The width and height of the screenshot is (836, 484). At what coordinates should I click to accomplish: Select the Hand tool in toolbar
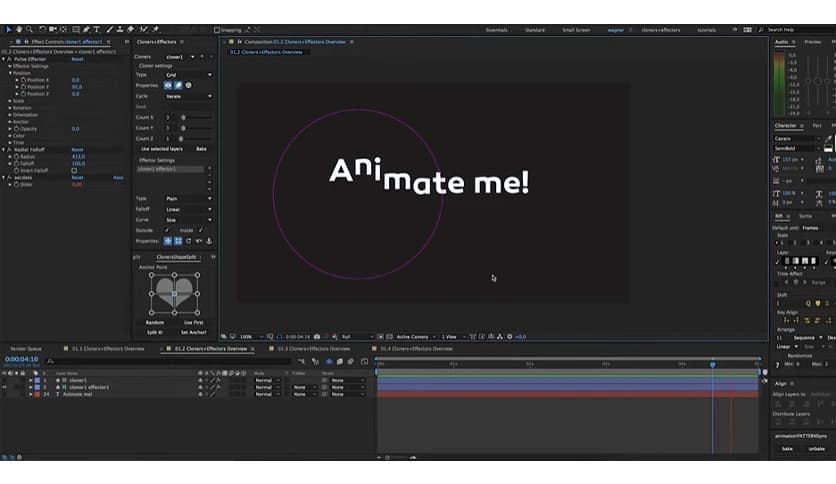click(x=19, y=30)
